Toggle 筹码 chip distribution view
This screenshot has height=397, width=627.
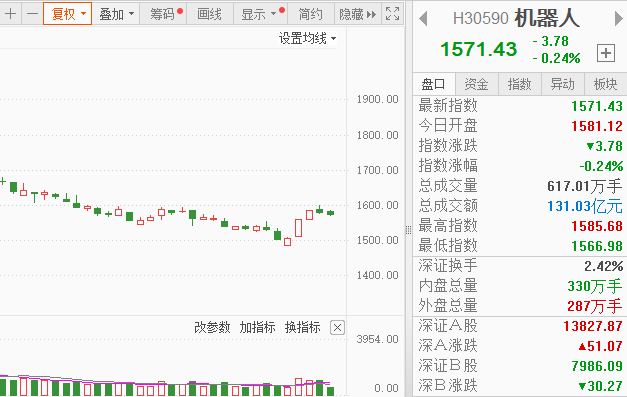[x=166, y=14]
